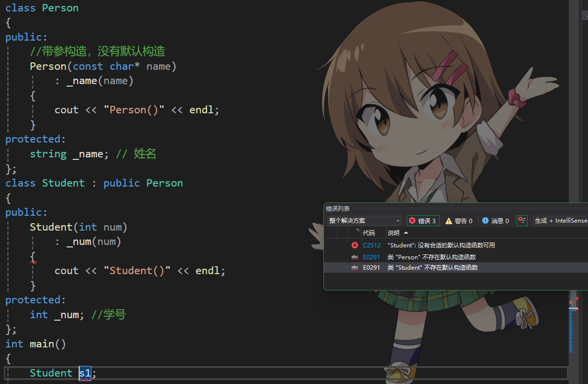Open error code link C2512
The image size is (588, 384).
click(371, 245)
